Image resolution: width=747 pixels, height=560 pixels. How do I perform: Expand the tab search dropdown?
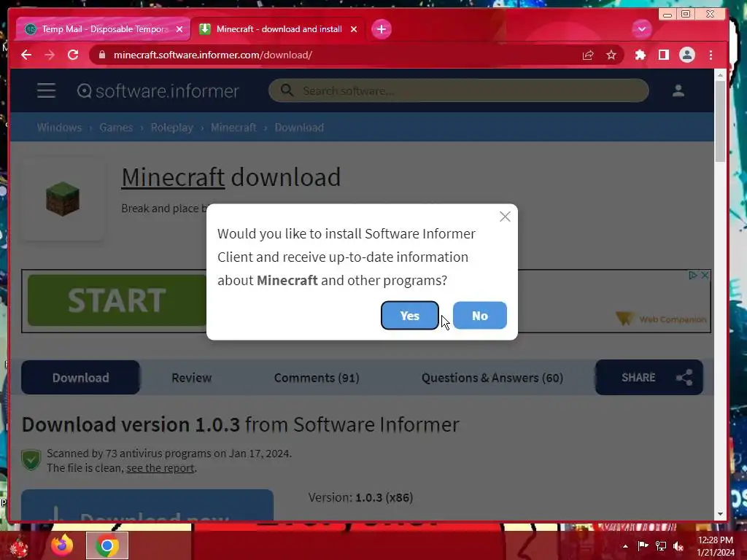(x=642, y=29)
